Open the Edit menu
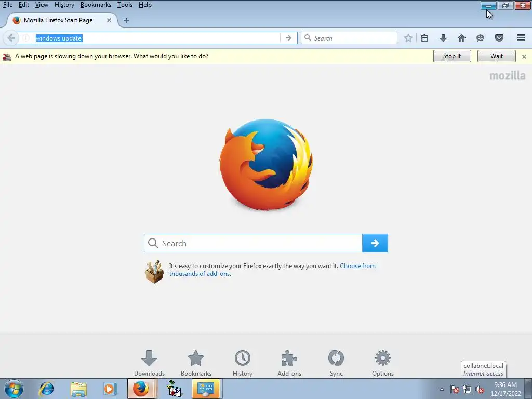532x399 pixels. [x=23, y=5]
